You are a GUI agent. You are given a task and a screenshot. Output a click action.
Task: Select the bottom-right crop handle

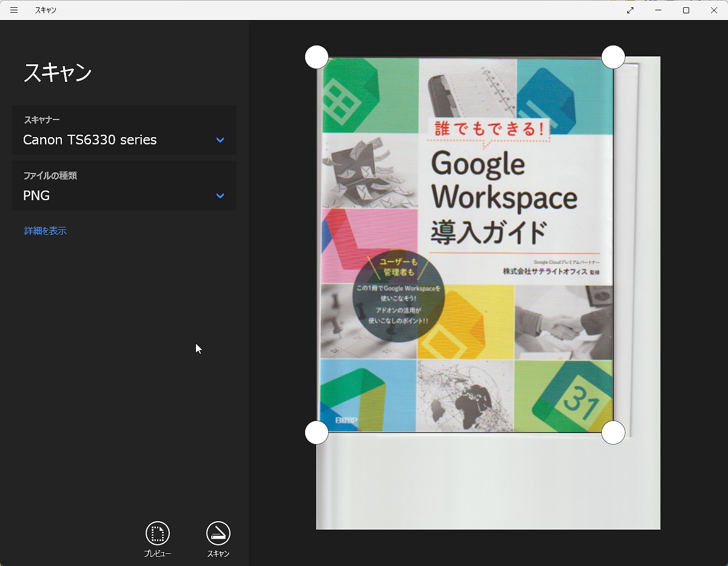pyautogui.click(x=613, y=433)
